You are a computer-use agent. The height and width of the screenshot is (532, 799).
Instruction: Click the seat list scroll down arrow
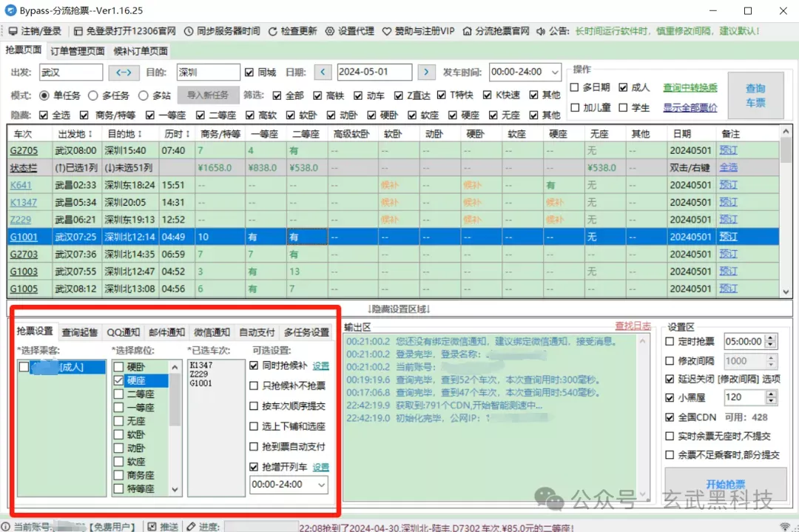click(175, 490)
